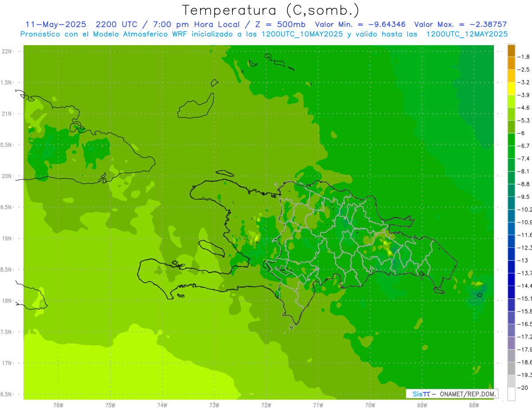Screen dimensions: 532x411
Task: Click the "-15.1" colorbar value
Action: click(524, 298)
